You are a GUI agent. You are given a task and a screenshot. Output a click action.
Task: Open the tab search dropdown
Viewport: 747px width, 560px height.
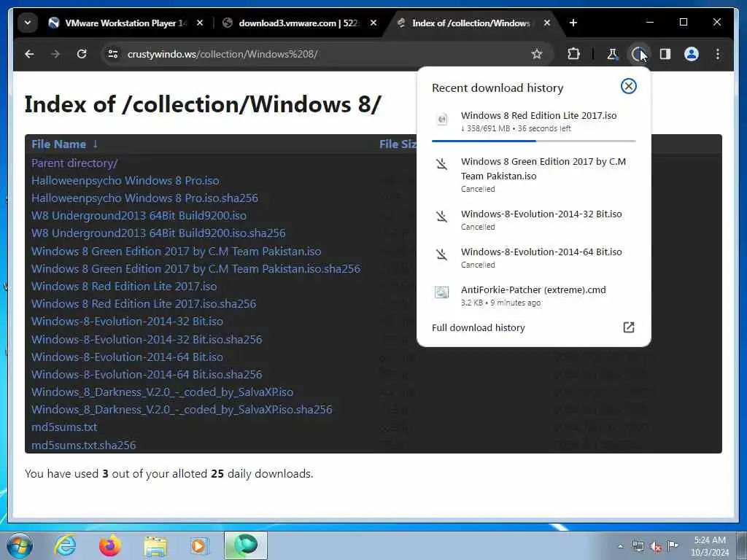28,23
